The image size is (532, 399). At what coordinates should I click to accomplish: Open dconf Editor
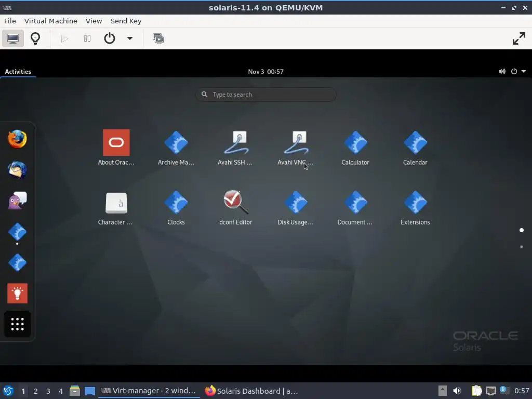pos(235,207)
